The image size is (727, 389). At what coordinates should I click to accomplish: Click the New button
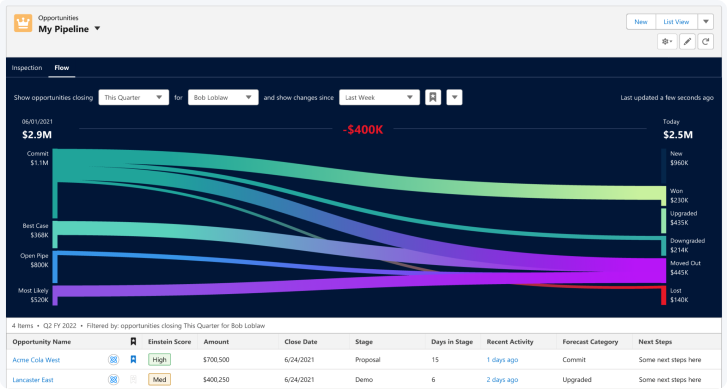click(641, 22)
